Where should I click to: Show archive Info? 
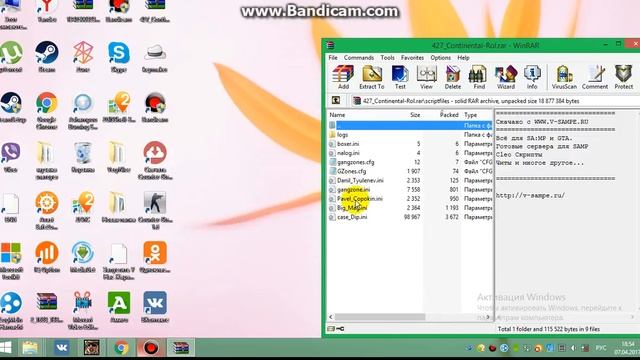(x=532, y=77)
